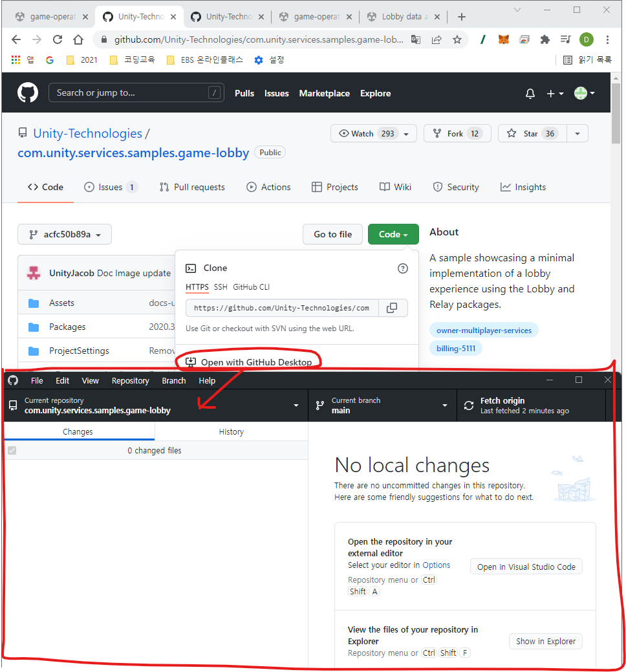Close the Lobby data browser tab
Viewport: 626px width, 672px height.
pos(437,17)
